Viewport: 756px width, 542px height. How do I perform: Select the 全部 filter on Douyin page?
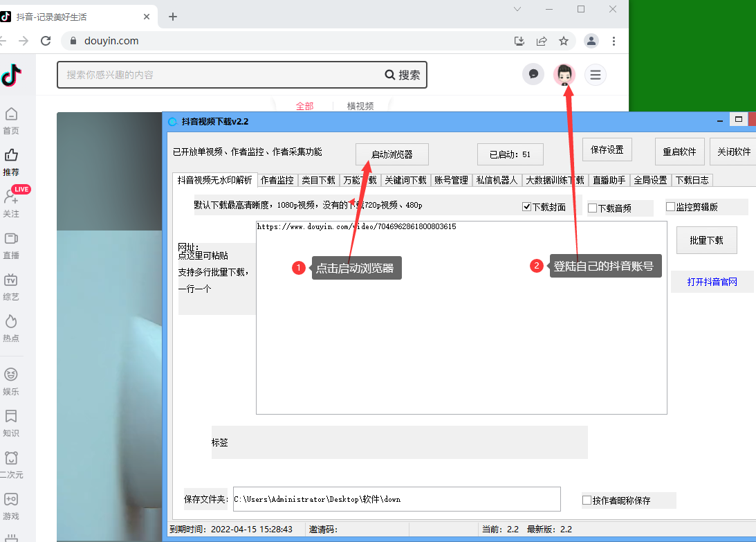[304, 106]
